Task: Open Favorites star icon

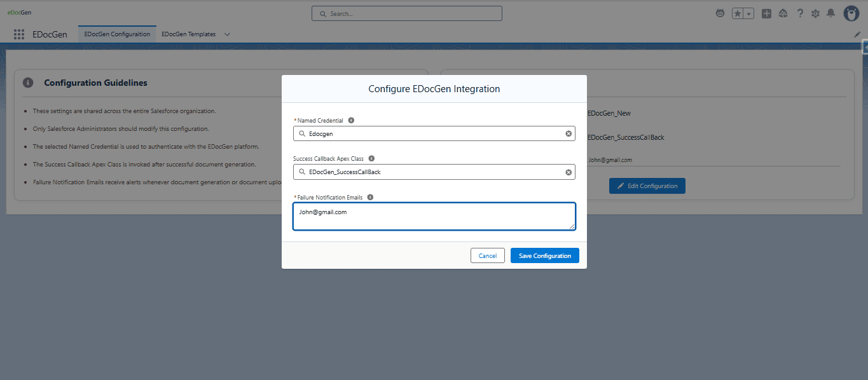Action: [738, 13]
